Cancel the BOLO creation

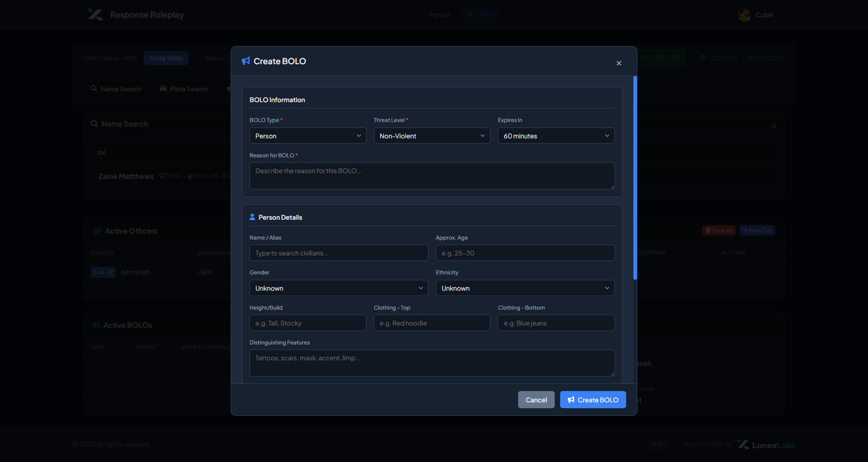536,400
